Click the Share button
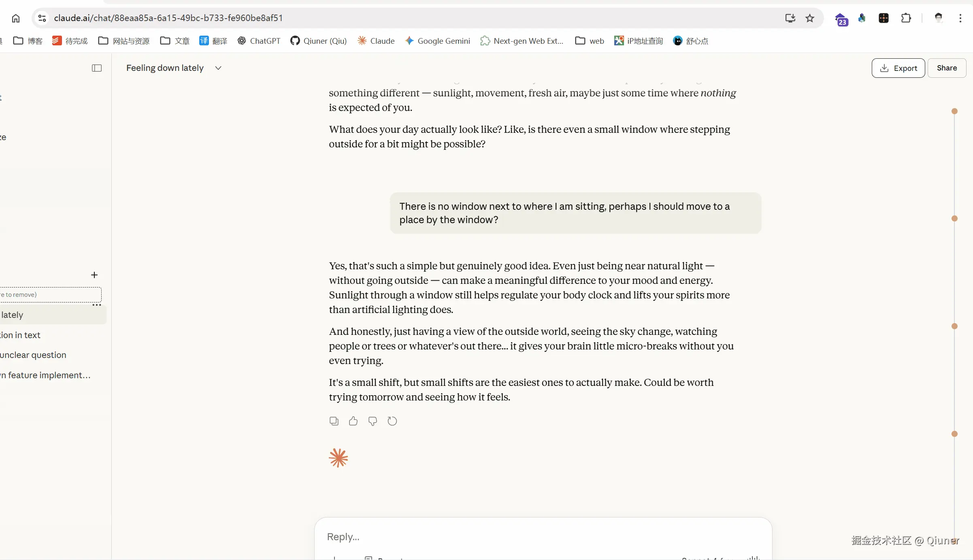Screen dimensions: 973x560 pos(947,68)
